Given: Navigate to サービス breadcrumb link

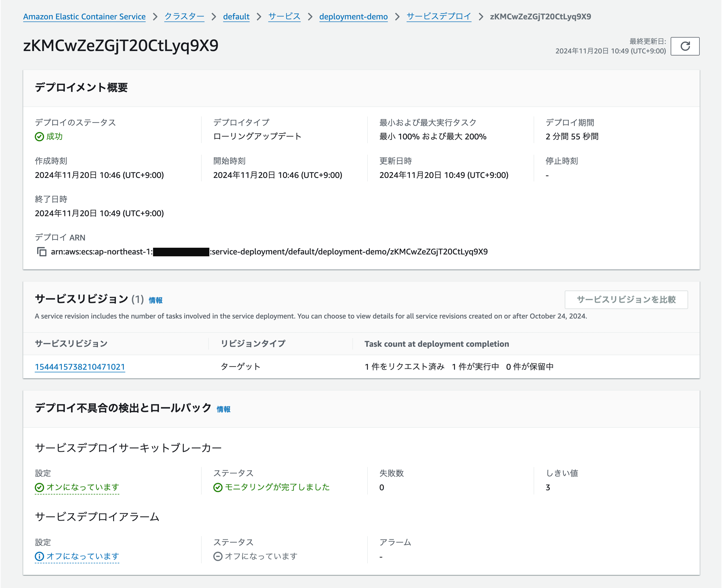Looking at the screenshot, I should [x=284, y=17].
